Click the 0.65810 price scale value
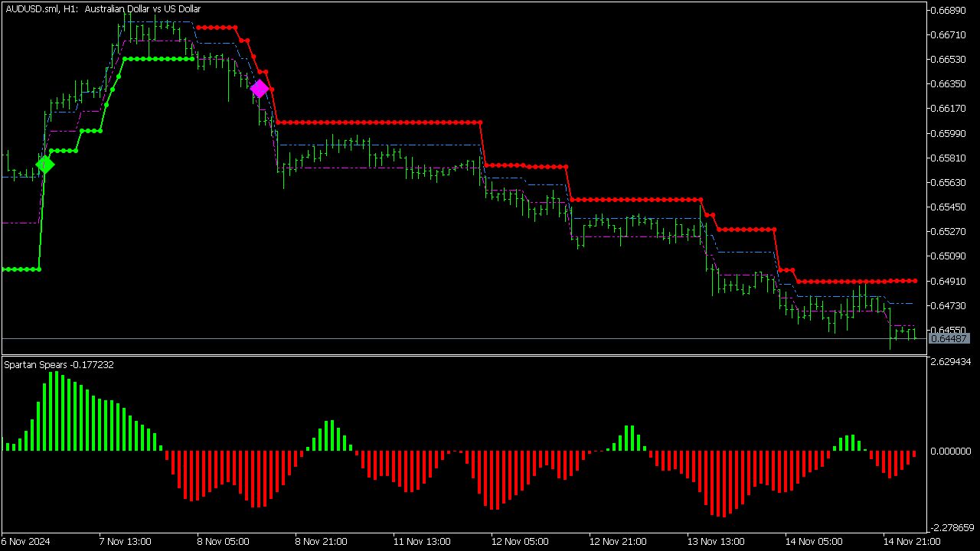Viewport: 980px width, 551px height. click(949, 158)
